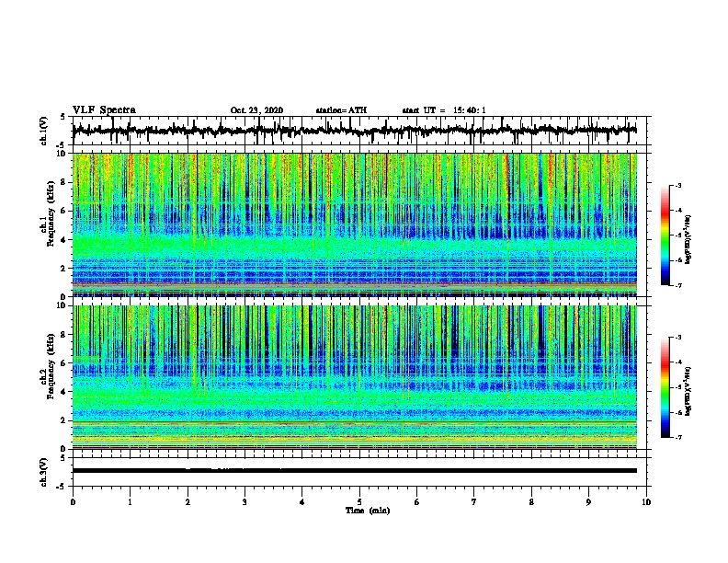Click the ch.3 black voltage trace band
The width and height of the screenshot is (728, 563).
pos(354,471)
